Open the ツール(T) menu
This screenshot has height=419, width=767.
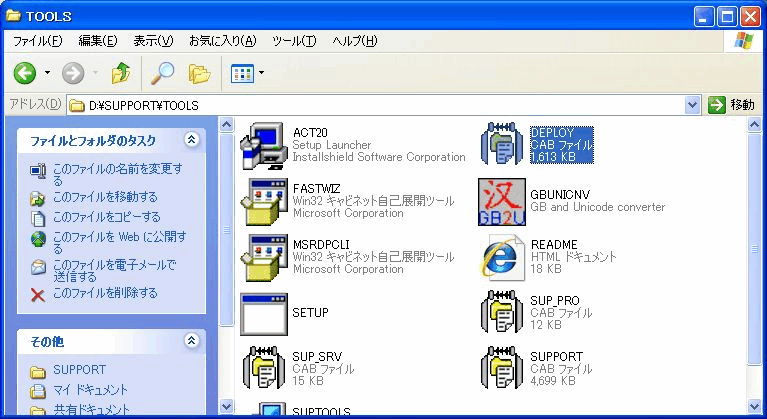(294, 41)
